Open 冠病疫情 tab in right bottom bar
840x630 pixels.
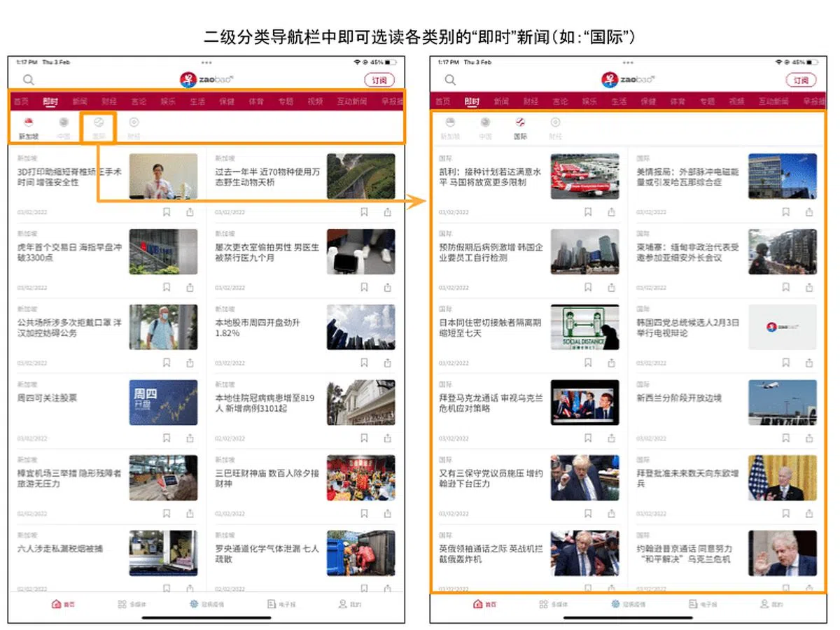[624, 604]
